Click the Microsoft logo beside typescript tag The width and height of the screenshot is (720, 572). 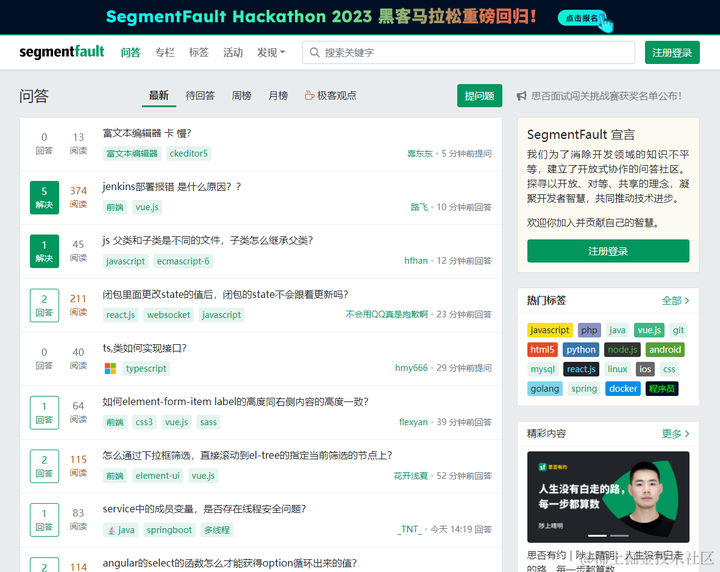tap(110, 368)
